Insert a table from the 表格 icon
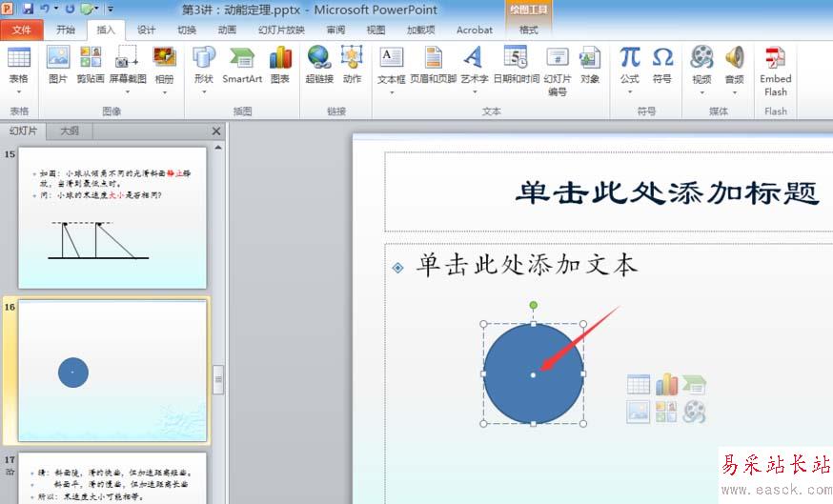Screen dimensions: 833x504 tap(19, 57)
